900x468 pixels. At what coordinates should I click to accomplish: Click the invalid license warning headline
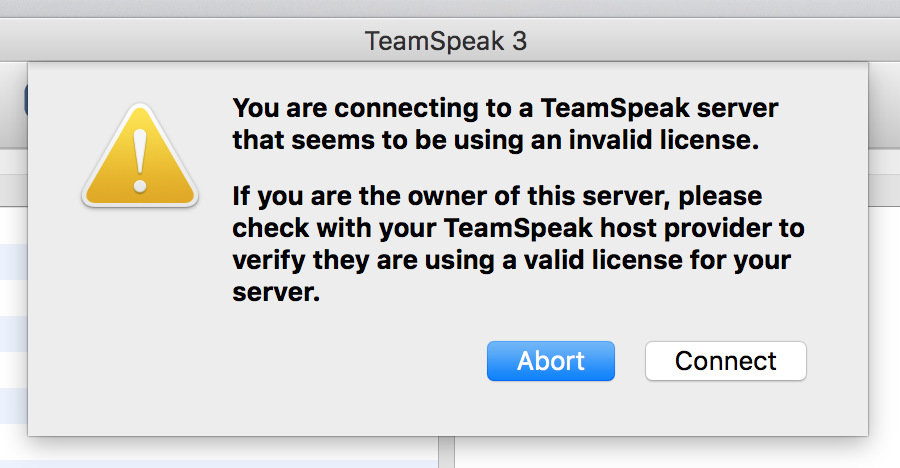(505, 124)
